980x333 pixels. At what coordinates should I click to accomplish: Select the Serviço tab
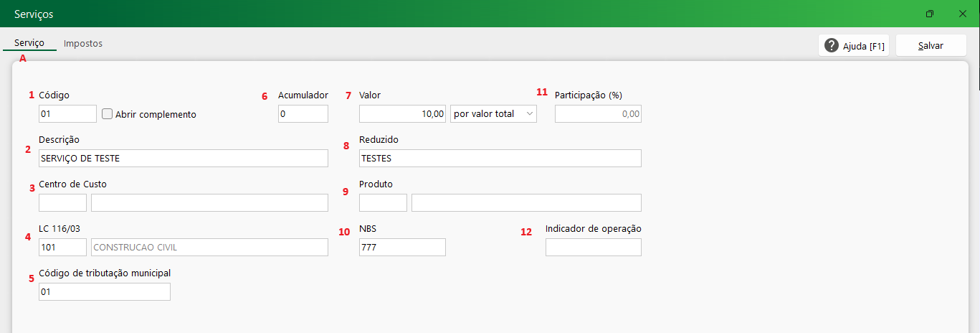point(29,43)
